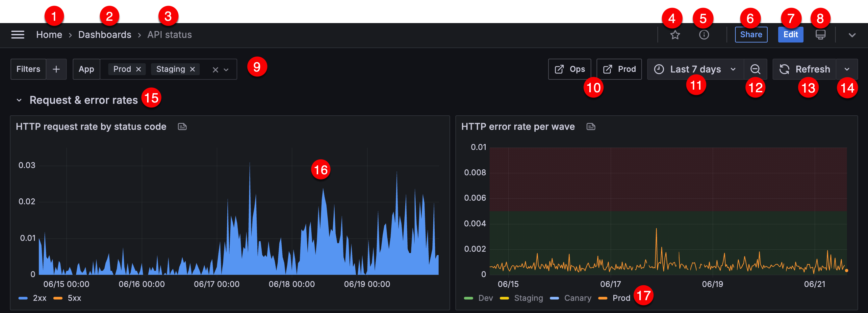Zoom out the time range with the magnifier
Image resolution: width=868 pixels, height=313 pixels.
click(755, 69)
